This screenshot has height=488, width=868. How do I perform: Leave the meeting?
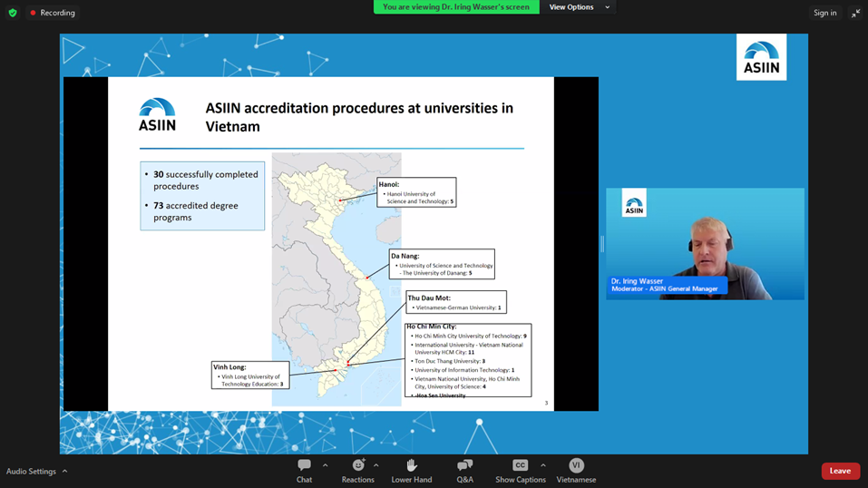[840, 471]
